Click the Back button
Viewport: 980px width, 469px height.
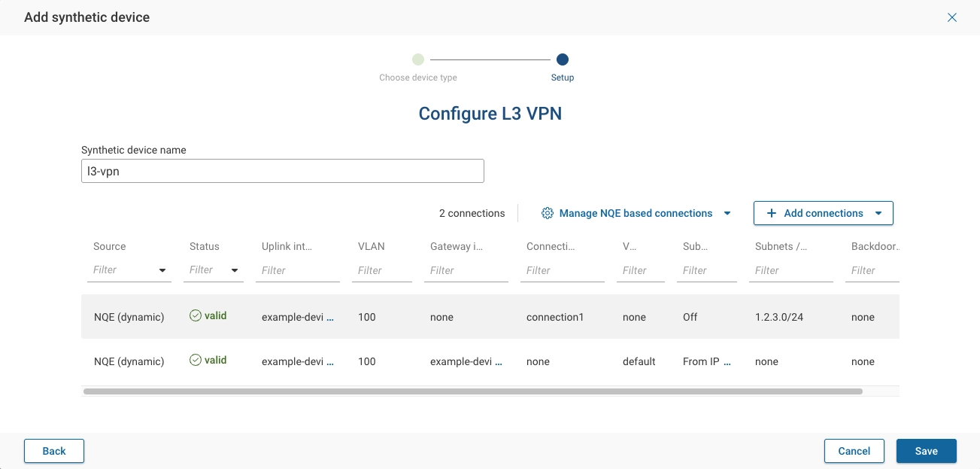[x=53, y=450]
